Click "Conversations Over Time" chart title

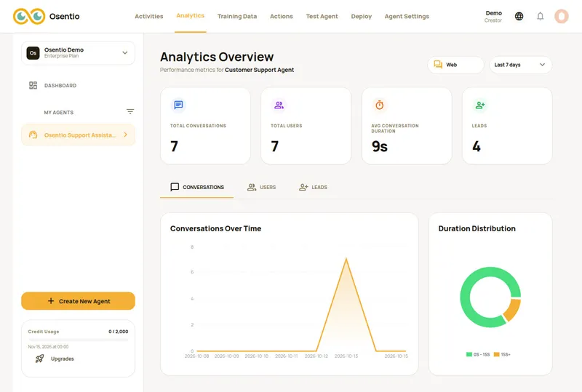[215, 228]
